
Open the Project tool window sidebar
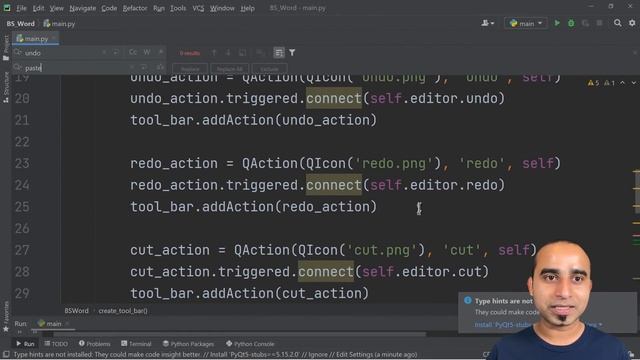click(x=6, y=48)
